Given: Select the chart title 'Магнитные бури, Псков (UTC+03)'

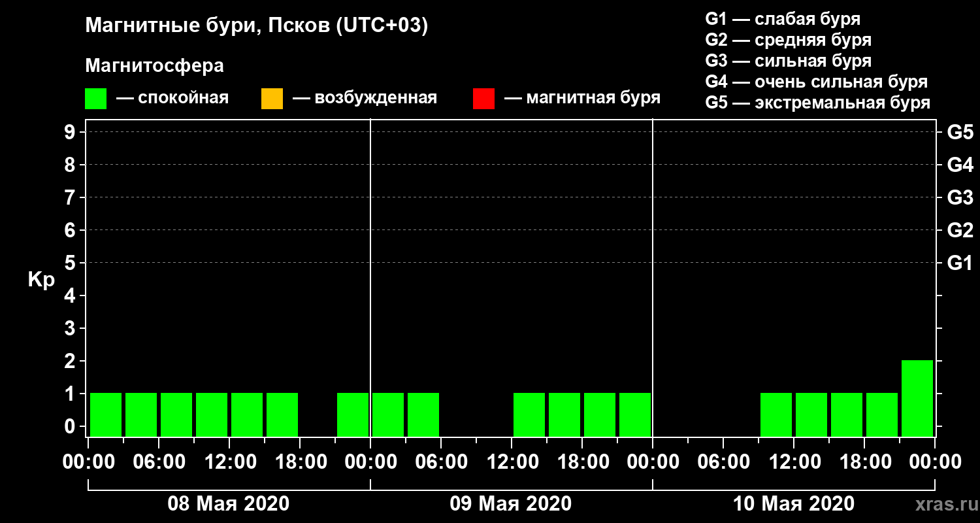Looking at the screenshot, I should (257, 26).
